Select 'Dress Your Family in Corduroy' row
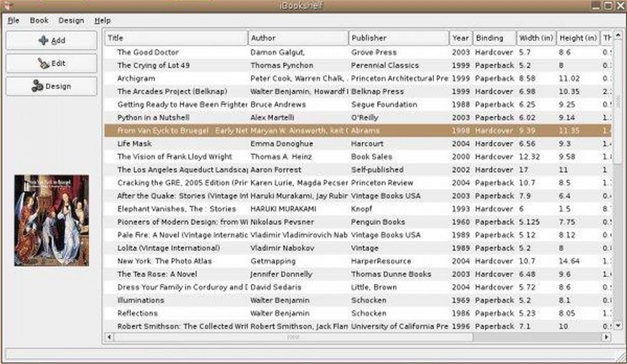This screenshot has height=364, width=627. 358,287
